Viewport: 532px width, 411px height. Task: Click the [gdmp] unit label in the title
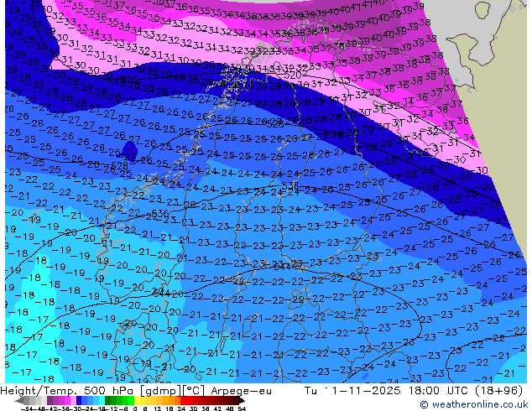coord(154,388)
